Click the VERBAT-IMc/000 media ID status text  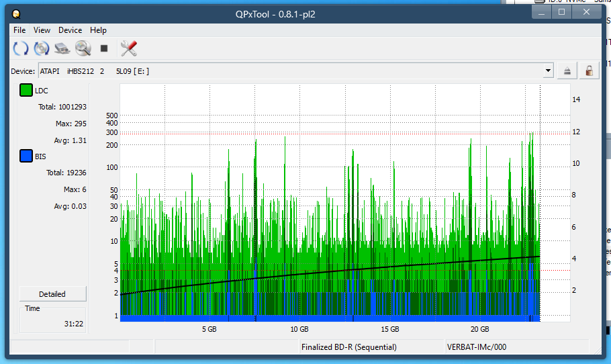pyautogui.click(x=477, y=347)
